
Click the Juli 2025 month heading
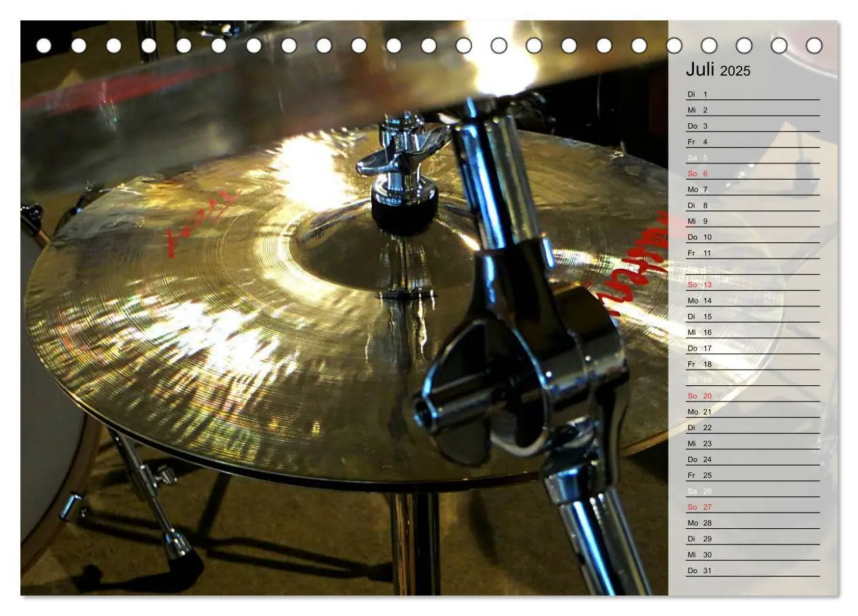click(x=718, y=69)
